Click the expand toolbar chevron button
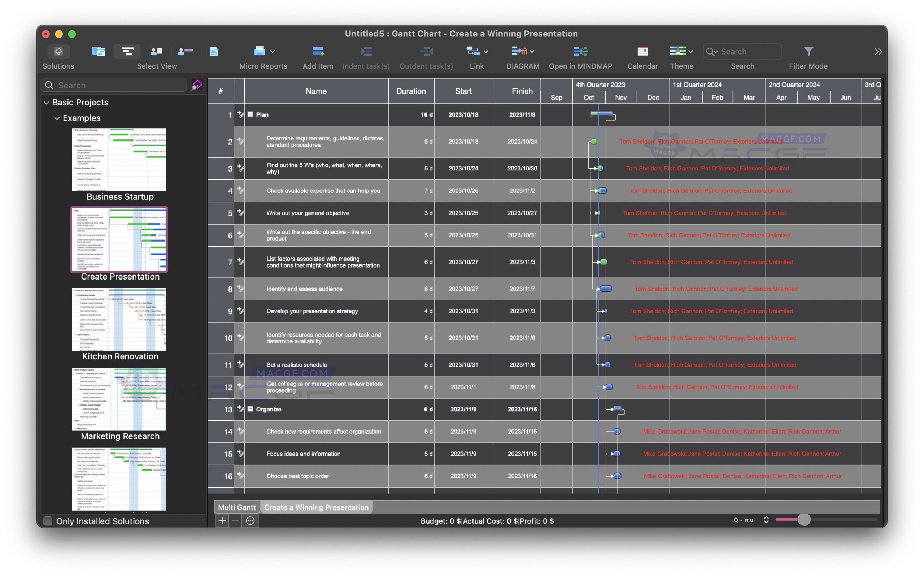The width and height of the screenshot is (924, 576). (878, 51)
